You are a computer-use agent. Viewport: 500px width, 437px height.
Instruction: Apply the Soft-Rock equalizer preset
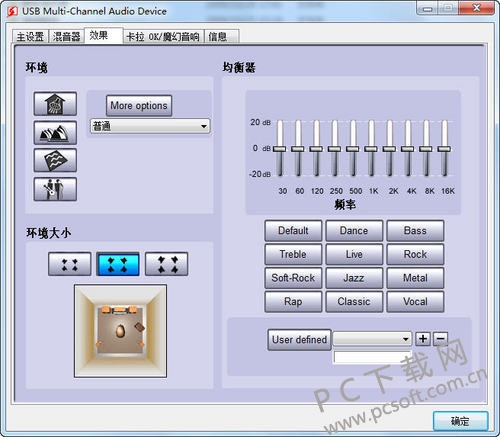pos(293,278)
